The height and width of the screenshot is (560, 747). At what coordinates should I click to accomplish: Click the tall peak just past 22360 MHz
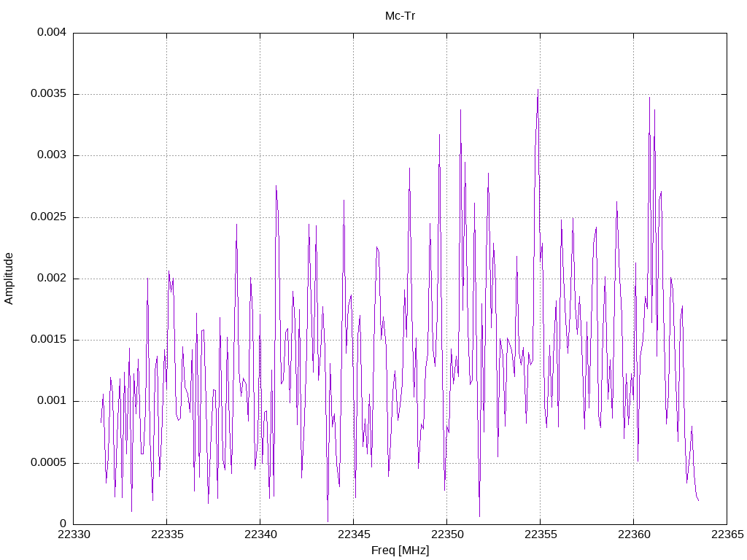(649, 98)
